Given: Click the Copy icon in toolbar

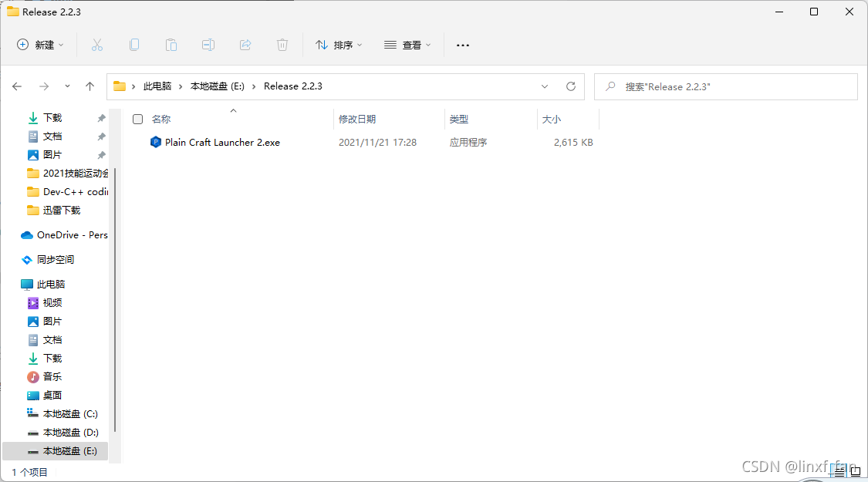Looking at the screenshot, I should pyautogui.click(x=134, y=45).
